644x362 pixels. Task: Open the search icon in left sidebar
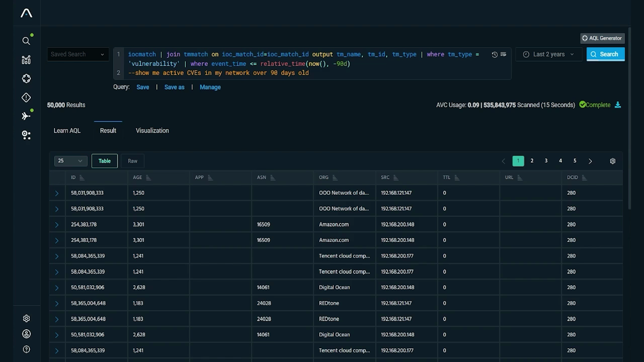[26, 41]
